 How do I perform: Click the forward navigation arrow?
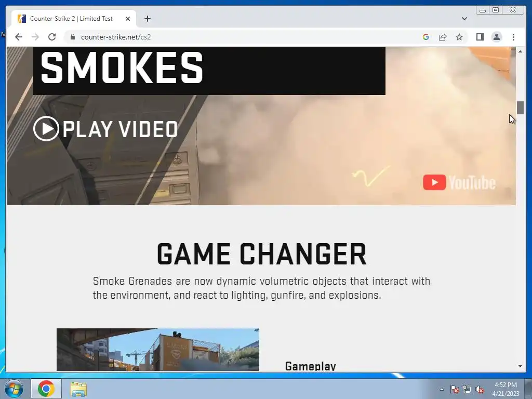[x=35, y=37]
